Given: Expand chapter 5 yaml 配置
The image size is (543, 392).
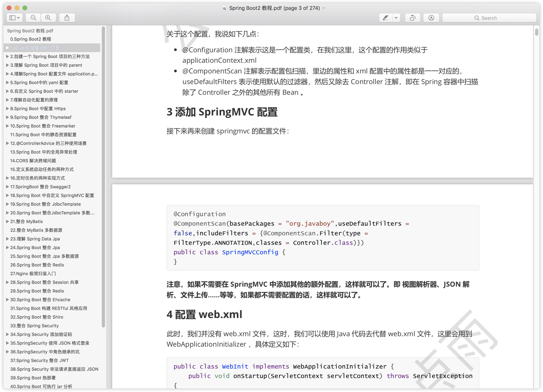Looking at the screenshot, I should (x=7, y=83).
